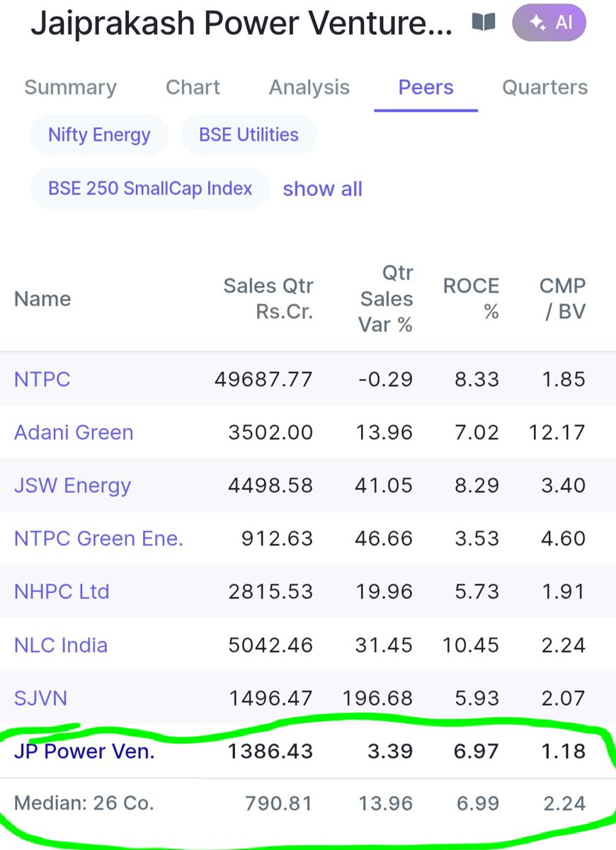Switch to the Quarters tab
Image resolution: width=616 pixels, height=850 pixels.
pos(545,87)
